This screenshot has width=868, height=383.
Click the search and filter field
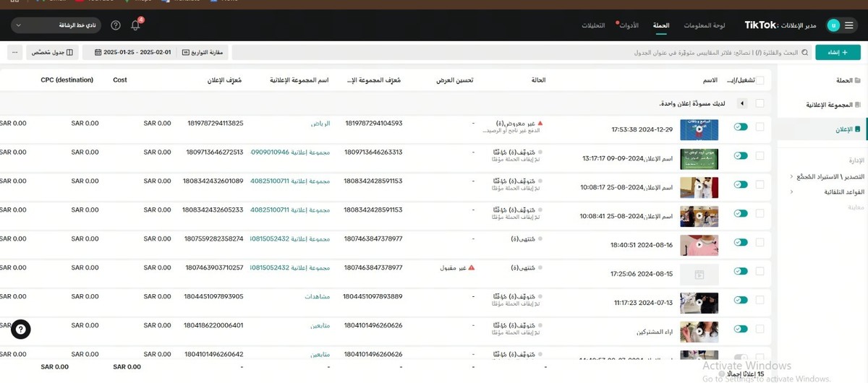pyautogui.click(x=521, y=53)
